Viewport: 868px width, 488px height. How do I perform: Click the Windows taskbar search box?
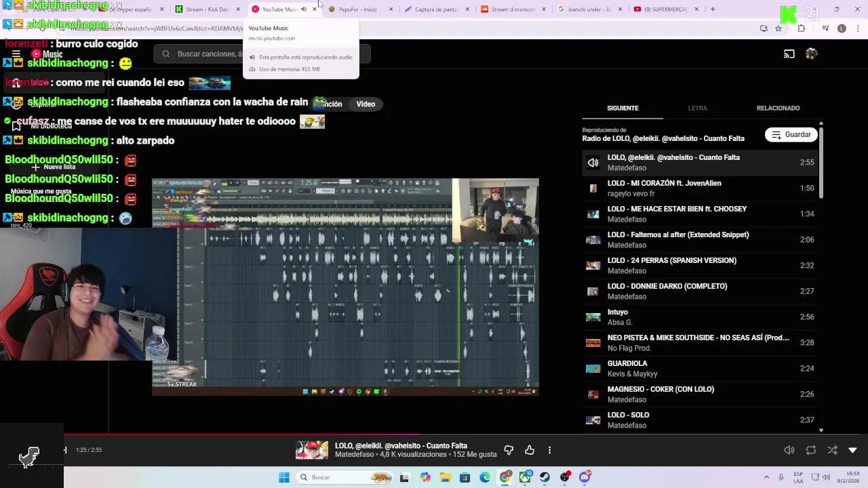click(346, 477)
